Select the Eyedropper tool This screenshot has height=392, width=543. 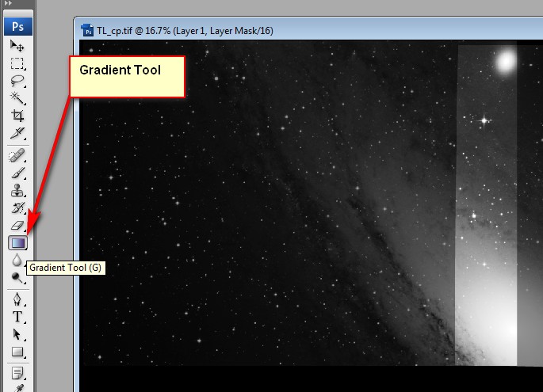[17, 132]
